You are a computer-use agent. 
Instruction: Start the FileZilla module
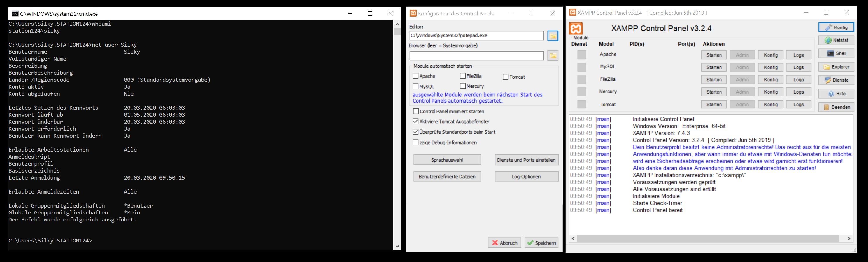point(714,80)
